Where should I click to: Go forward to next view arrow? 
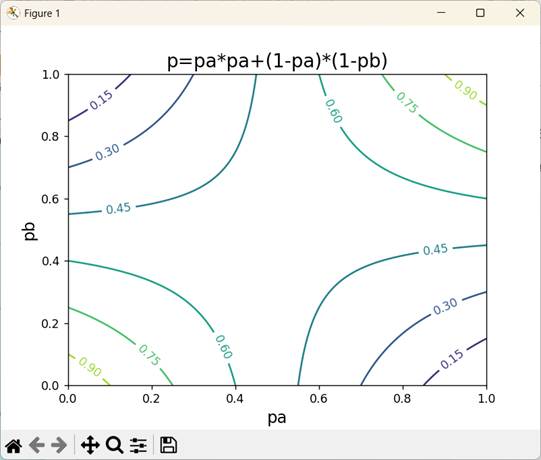click(x=59, y=446)
